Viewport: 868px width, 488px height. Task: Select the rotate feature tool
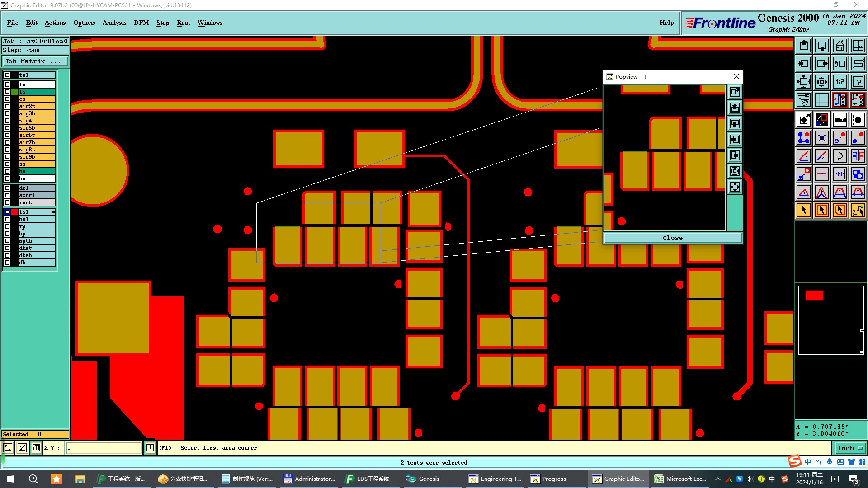[x=840, y=156]
